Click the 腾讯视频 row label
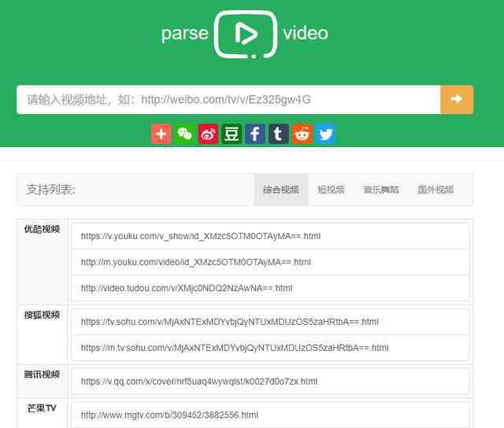The width and height of the screenshot is (504, 428). point(42,374)
